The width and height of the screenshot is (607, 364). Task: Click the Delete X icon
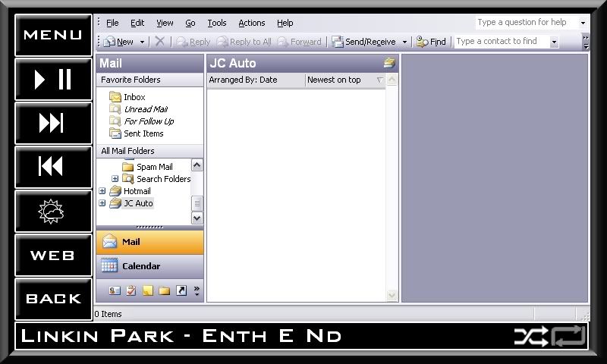tap(159, 41)
